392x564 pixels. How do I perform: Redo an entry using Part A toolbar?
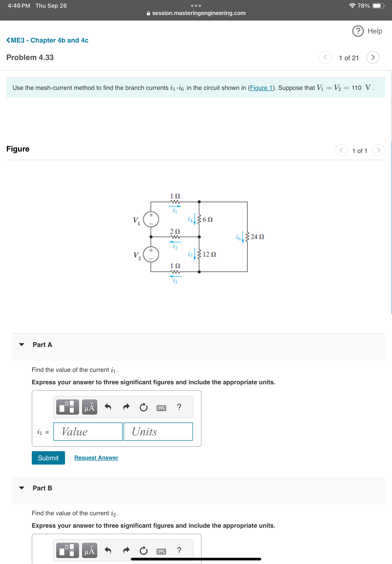pos(126,407)
